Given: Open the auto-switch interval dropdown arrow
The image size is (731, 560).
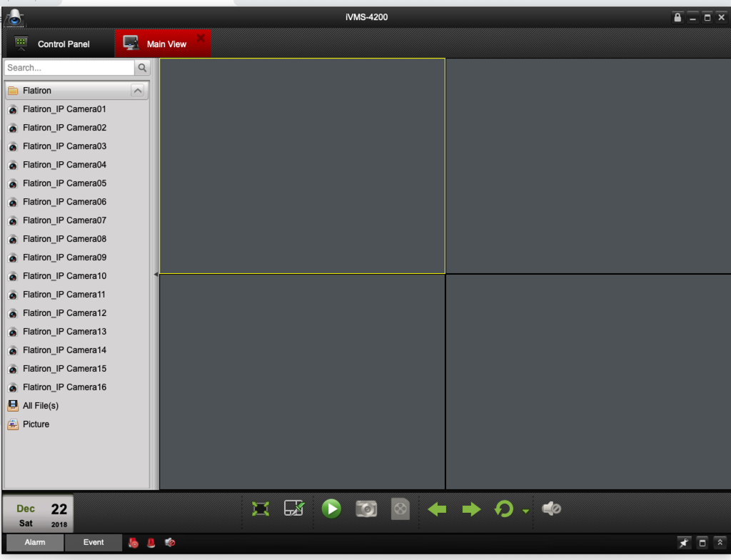Looking at the screenshot, I should [x=525, y=511].
